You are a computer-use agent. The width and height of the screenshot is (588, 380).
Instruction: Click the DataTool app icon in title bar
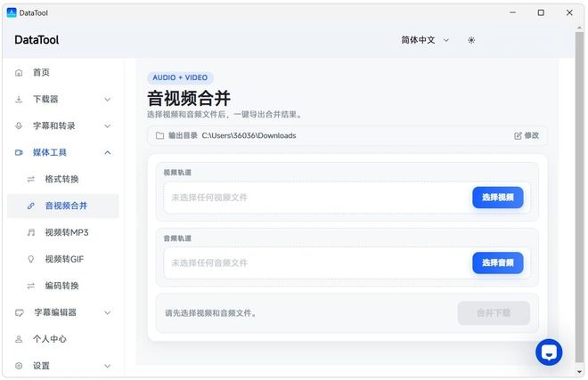pos(12,12)
